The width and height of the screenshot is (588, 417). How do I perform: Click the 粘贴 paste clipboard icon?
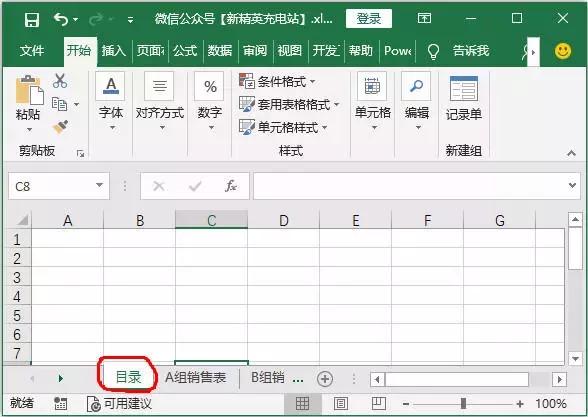coord(30,90)
